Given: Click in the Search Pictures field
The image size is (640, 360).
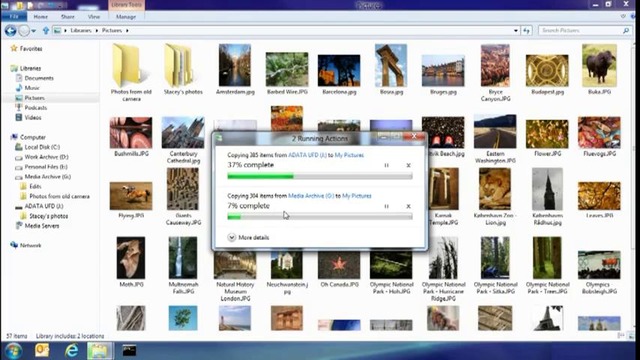Looking at the screenshot, I should [x=584, y=31].
